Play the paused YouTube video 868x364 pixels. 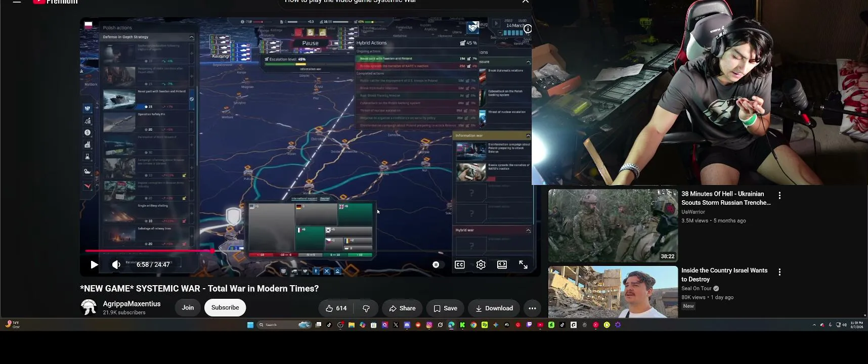(94, 264)
